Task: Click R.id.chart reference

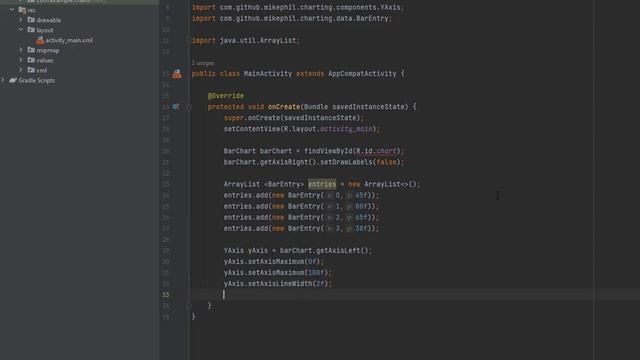Action: 376,151
